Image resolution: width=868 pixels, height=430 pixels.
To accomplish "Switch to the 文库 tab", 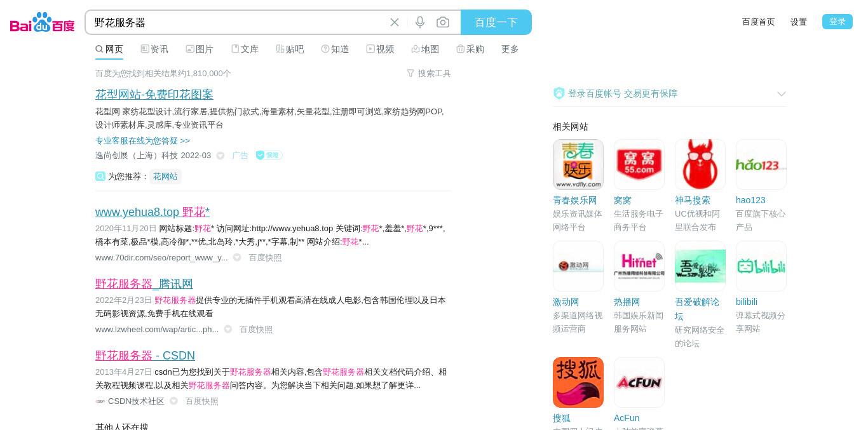I will [245, 49].
